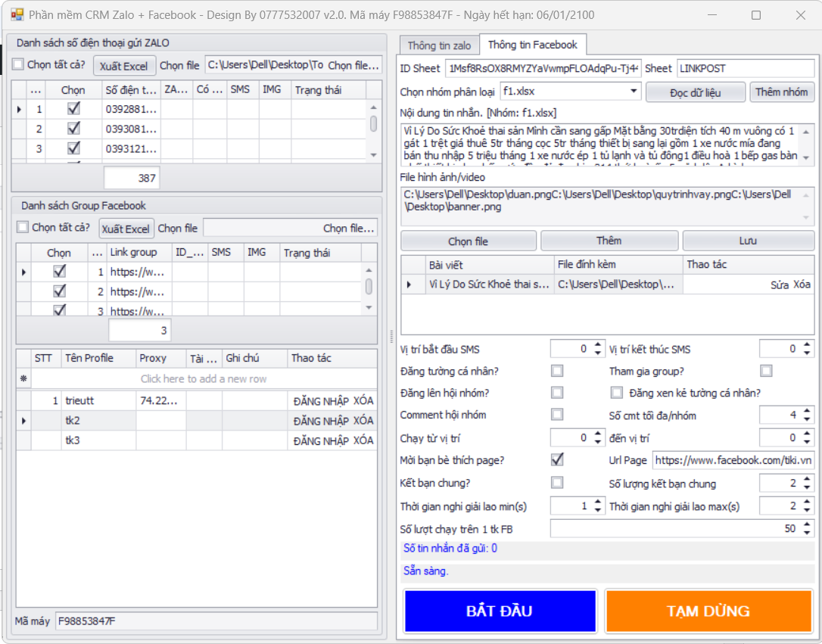822x644 pixels.
Task: Increase the Số cmt tối đa/nhóm value
Action: [x=807, y=411]
